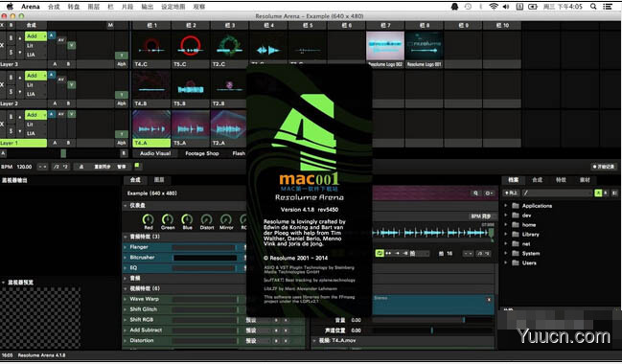Image resolution: width=622 pixels, height=364 pixels.
Task: Select the Library folder icon
Action: [x=516, y=234]
